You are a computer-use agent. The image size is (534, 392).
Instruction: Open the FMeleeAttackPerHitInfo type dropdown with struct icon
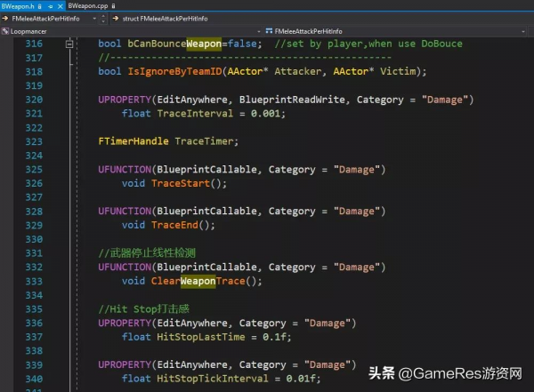(395, 31)
